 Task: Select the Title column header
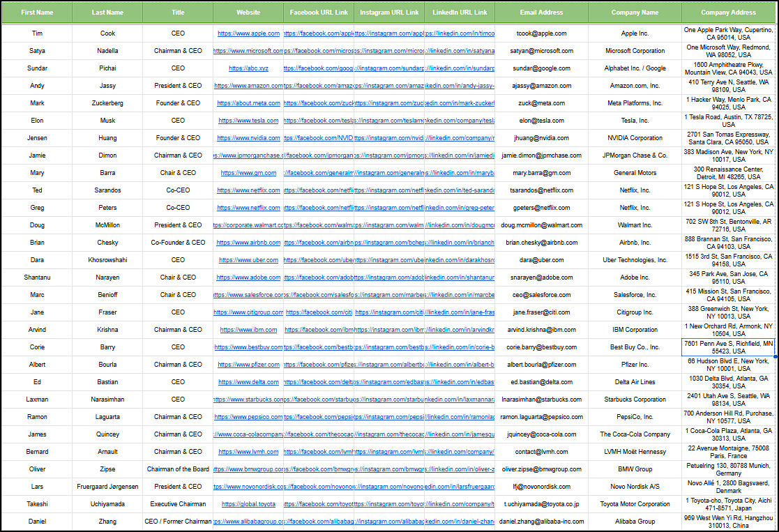click(x=178, y=13)
